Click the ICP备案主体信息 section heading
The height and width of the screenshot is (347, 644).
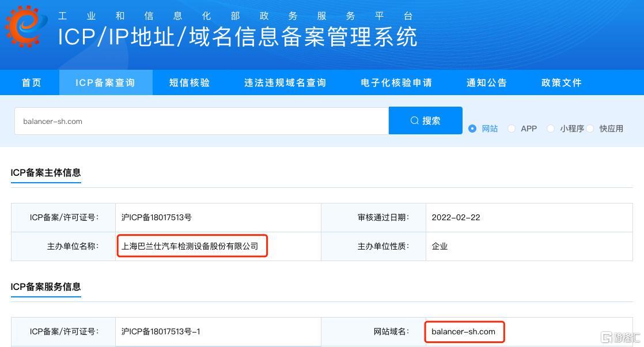(46, 173)
